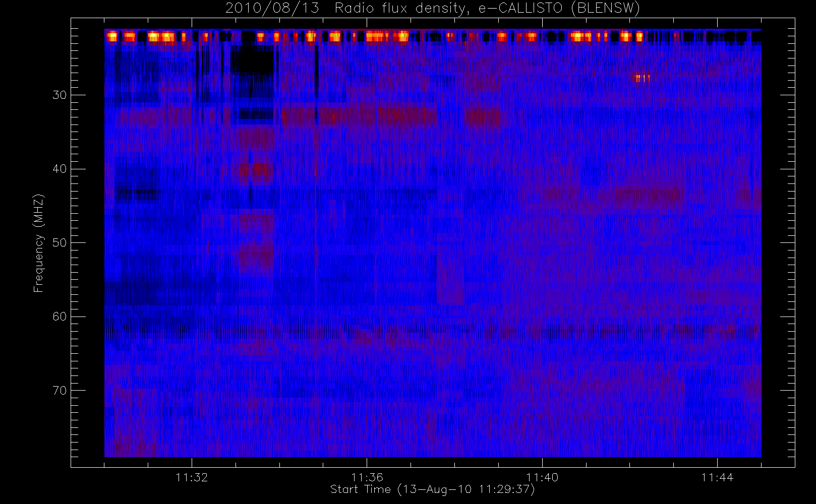Click the 50 frequency tick label

60,242
